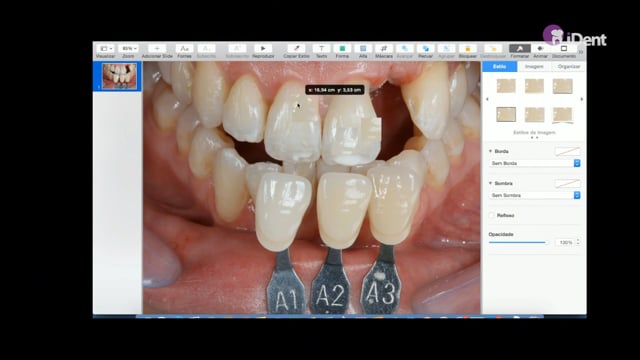The height and width of the screenshot is (360, 640).
Task: Select first image style in top row
Action: click(x=506, y=86)
